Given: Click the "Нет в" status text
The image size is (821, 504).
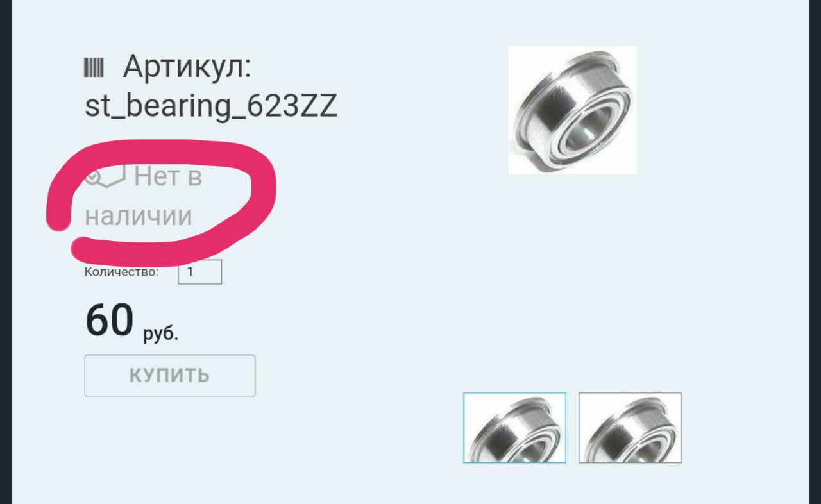Looking at the screenshot, I should 168,176.
